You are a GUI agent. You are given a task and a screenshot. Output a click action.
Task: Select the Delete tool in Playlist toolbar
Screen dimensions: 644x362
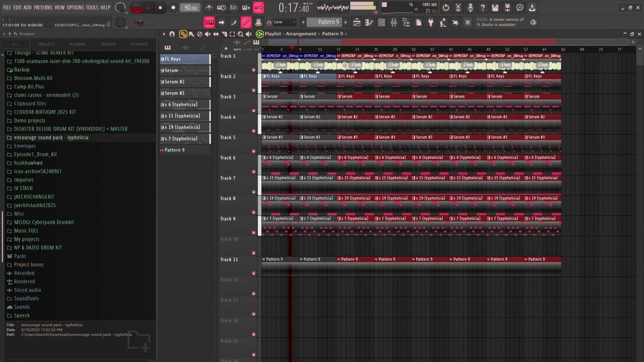coord(200,34)
